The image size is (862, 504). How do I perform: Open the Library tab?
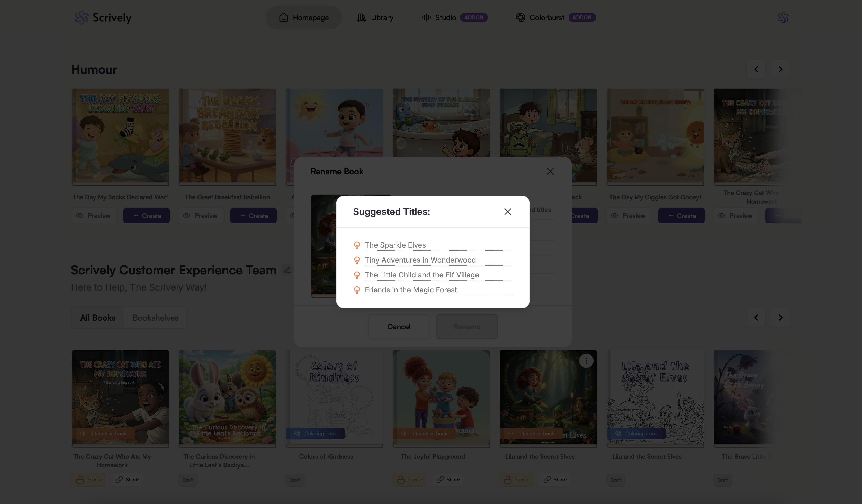[375, 17]
